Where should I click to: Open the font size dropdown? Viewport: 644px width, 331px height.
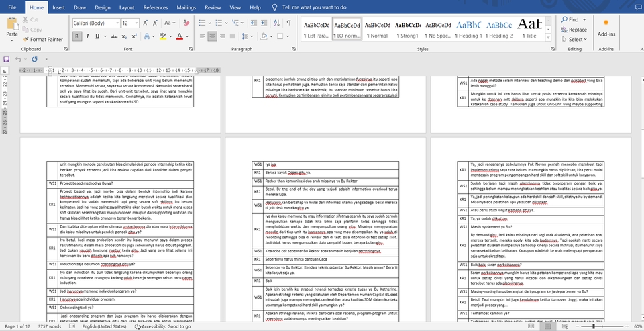click(137, 23)
